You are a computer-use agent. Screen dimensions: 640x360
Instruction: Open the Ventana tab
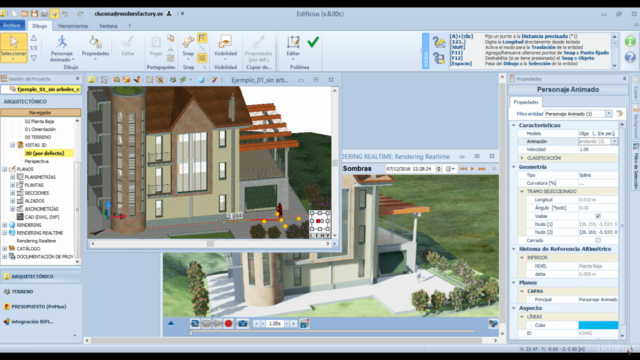tap(108, 26)
